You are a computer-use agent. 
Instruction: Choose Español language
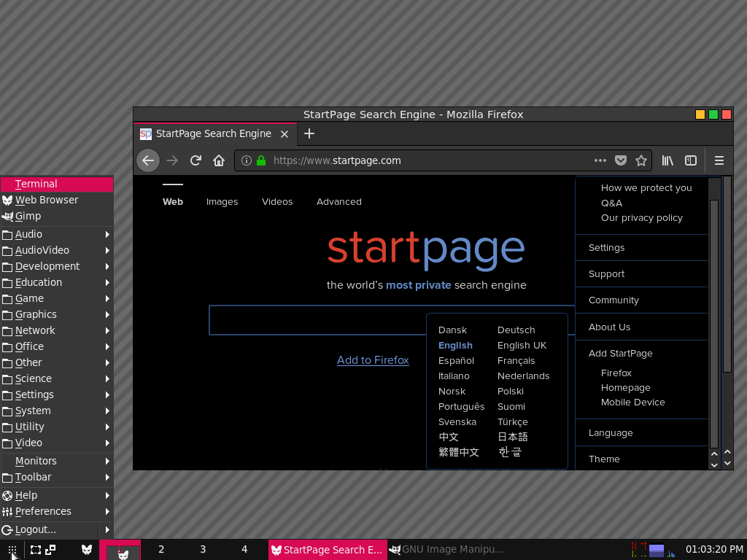click(456, 361)
